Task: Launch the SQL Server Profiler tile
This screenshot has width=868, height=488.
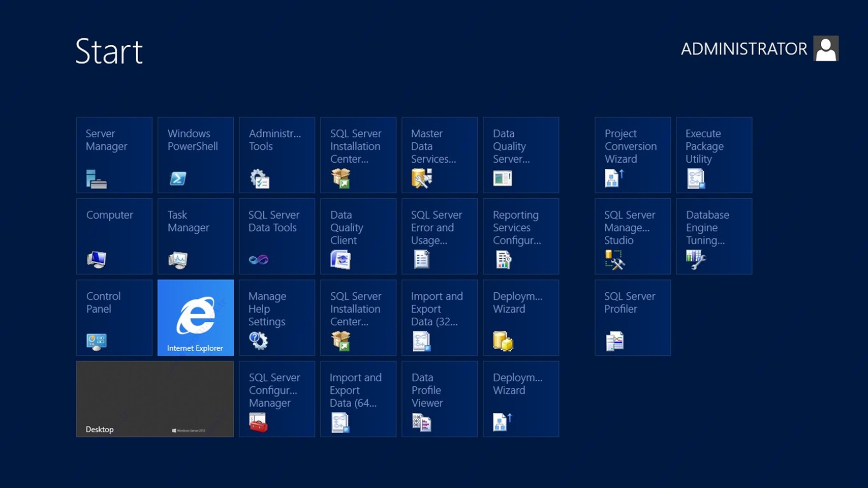Action: coord(633,318)
